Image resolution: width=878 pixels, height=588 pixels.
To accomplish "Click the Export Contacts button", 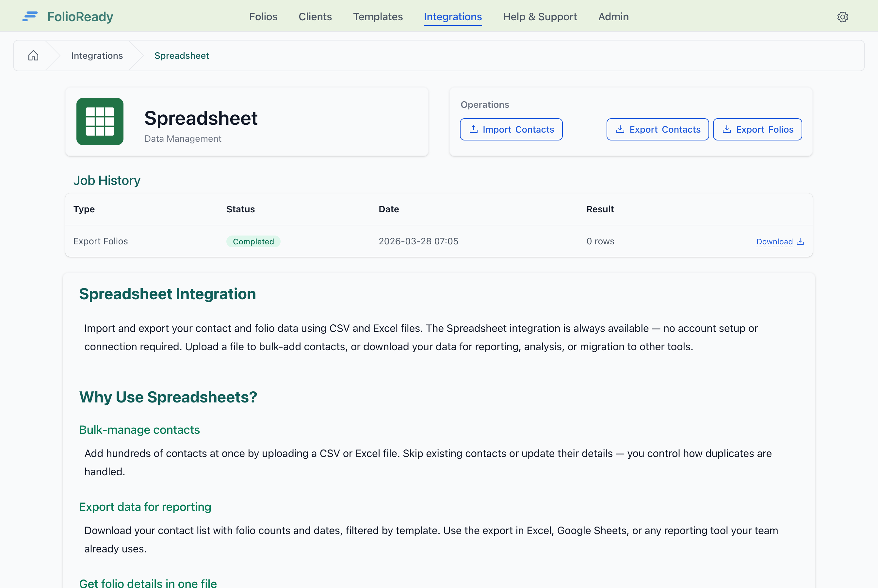I will [658, 129].
